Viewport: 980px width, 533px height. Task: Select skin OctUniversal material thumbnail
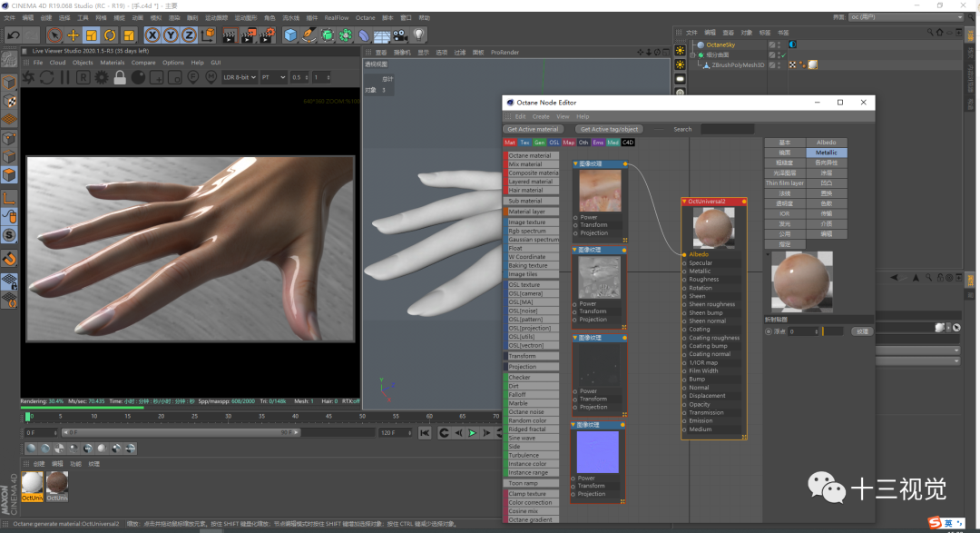click(57, 484)
